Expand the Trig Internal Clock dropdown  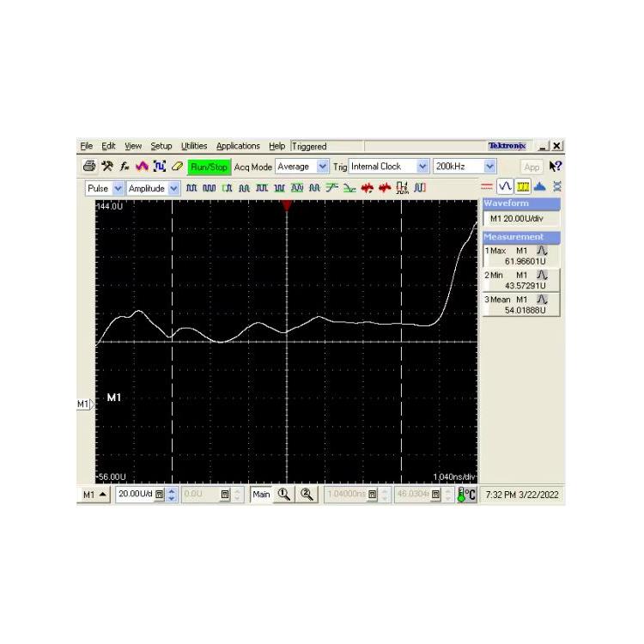pos(389,167)
